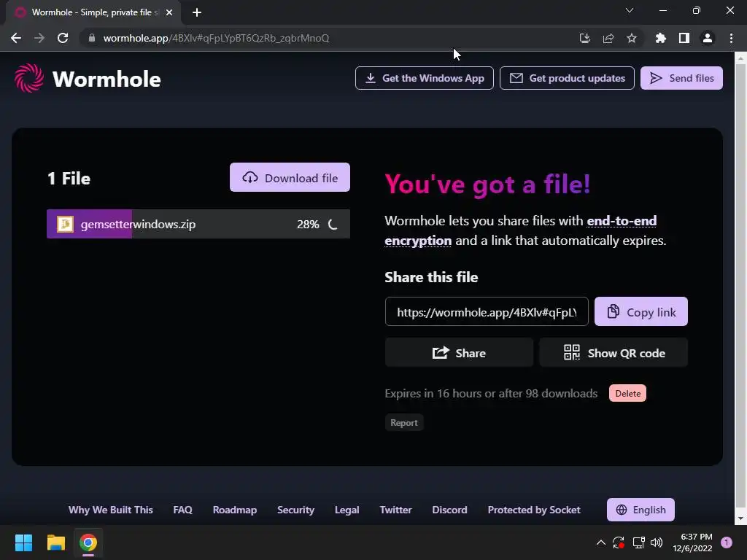Screen dimensions: 747x560
Task: Open Protected by Socket link
Action: click(533, 510)
